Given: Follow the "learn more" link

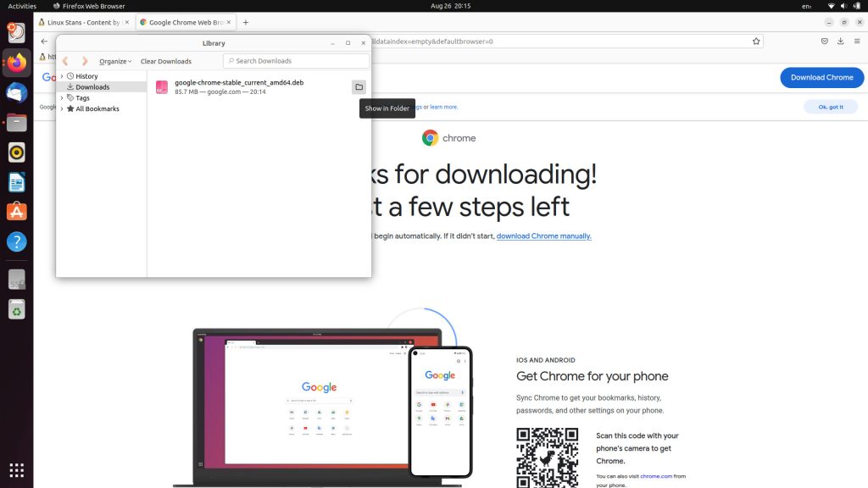Looking at the screenshot, I should click(x=444, y=108).
